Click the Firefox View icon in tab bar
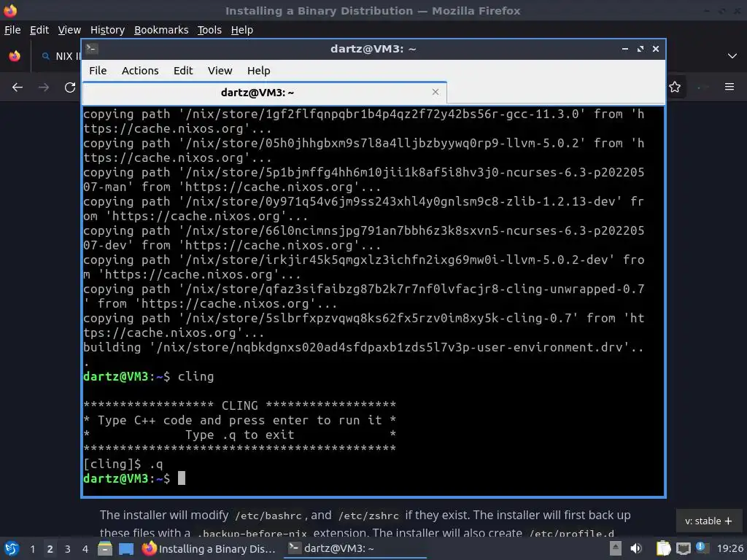Viewport: 747px width, 560px height. (x=15, y=56)
